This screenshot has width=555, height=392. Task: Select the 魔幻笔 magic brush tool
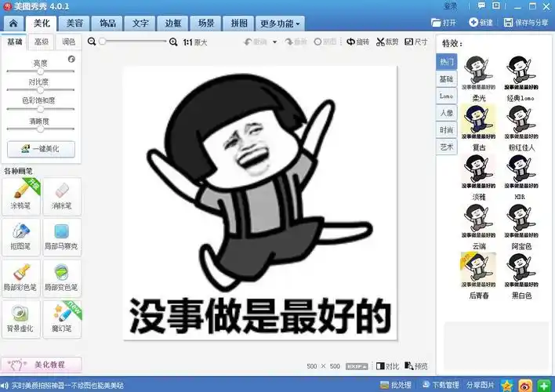pyautogui.click(x=62, y=319)
